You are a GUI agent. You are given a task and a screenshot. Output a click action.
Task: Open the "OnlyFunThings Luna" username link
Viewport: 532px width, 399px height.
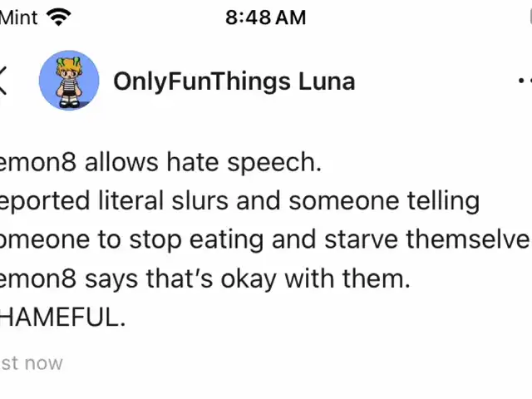coord(234,81)
